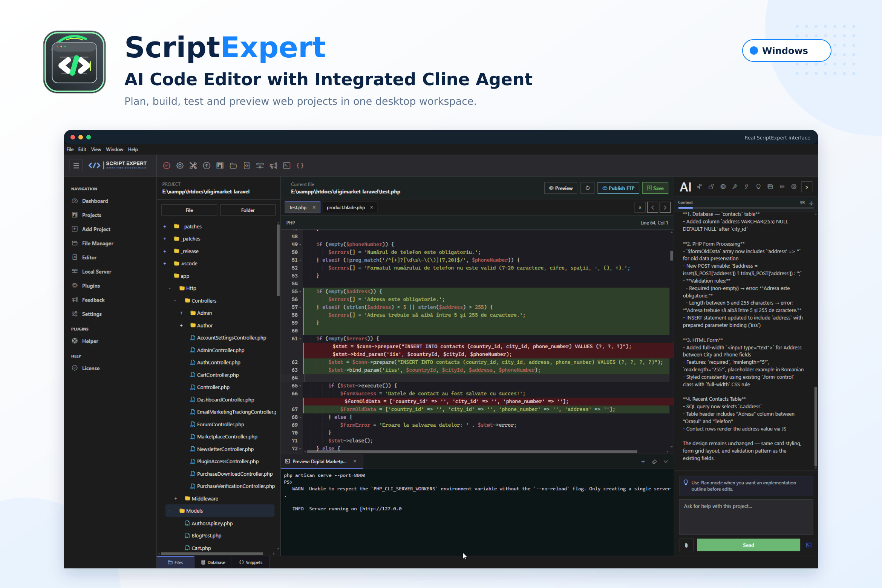Click the magic wand icon in AI panel
The width and height of the screenshot is (882, 588).
(735, 187)
